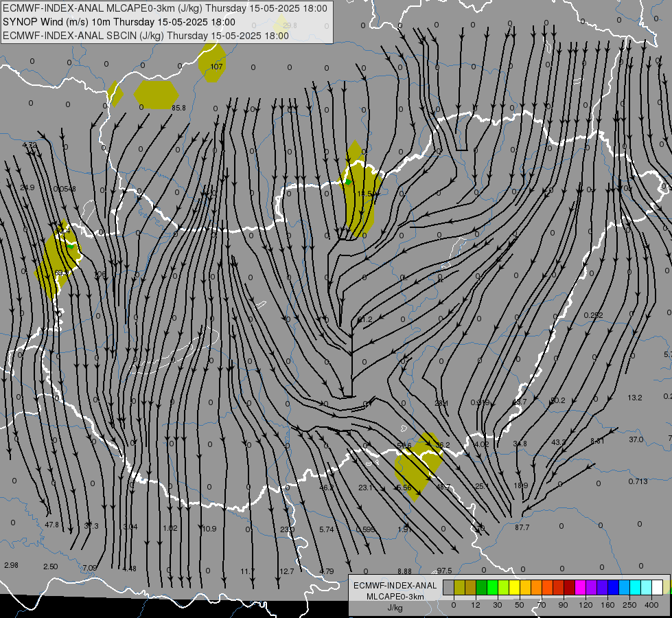
Task: Click the map value 5.74
Action: coord(327,529)
